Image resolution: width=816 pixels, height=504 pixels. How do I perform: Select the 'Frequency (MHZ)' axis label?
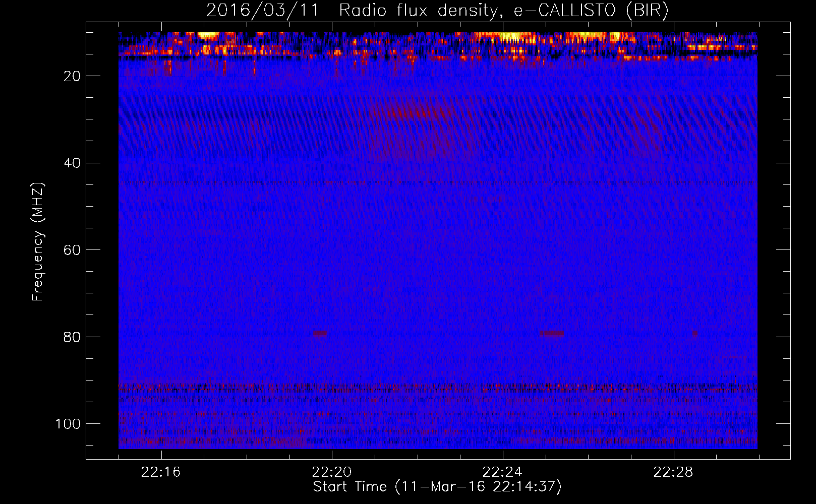[x=38, y=242]
